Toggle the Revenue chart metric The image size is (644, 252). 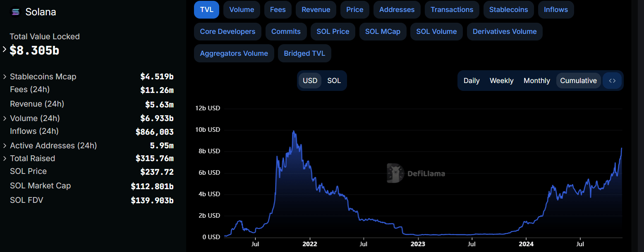click(x=316, y=10)
